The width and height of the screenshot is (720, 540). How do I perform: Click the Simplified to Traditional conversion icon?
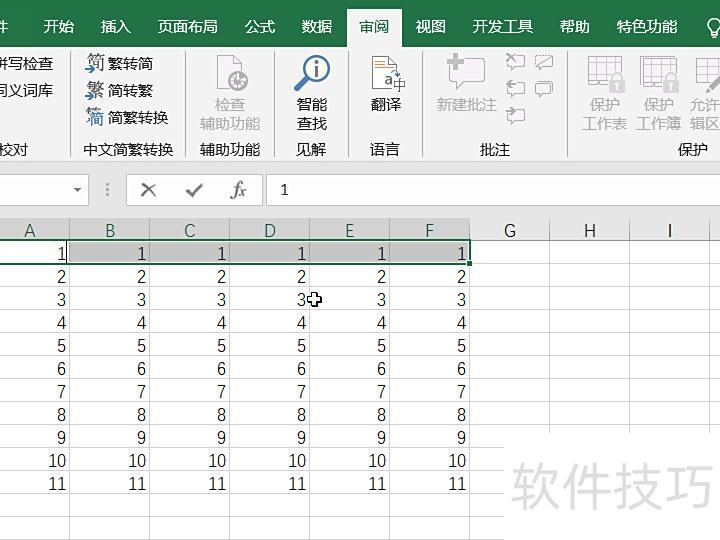95,90
